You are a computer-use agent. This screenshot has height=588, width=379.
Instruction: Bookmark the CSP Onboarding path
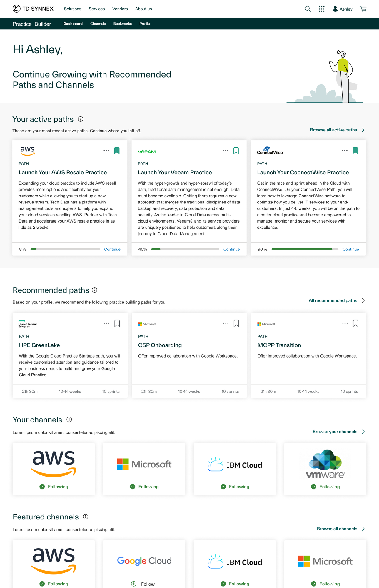(x=236, y=323)
